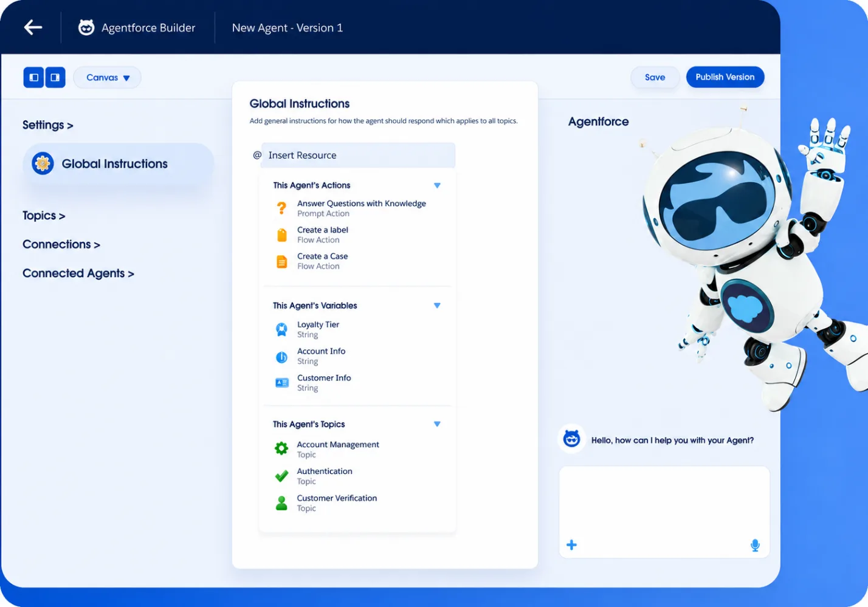This screenshot has width=868, height=607.
Task: Click the Loyalty Tier ribbon icon
Action: [281, 329]
